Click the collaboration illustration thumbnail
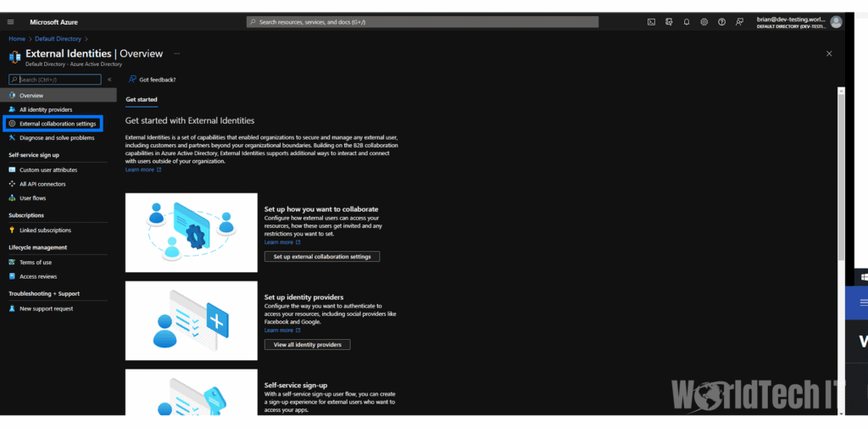Image resolution: width=868 pixels, height=428 pixels. coord(192,232)
